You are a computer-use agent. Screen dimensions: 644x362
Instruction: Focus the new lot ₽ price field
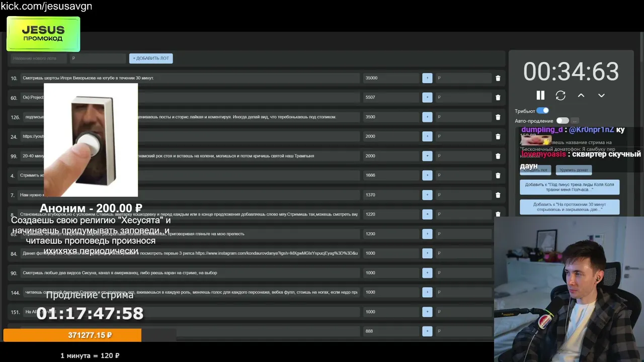[x=98, y=58]
